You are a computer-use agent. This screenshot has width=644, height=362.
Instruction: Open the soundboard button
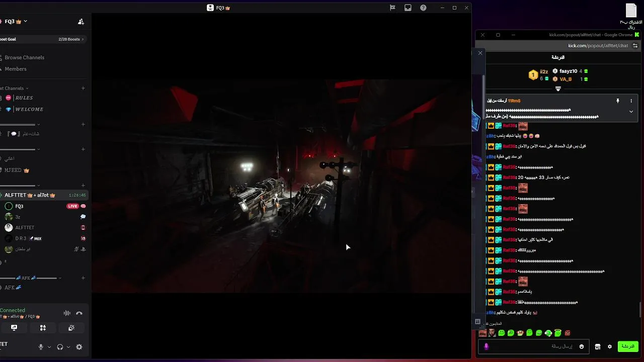[71, 328]
